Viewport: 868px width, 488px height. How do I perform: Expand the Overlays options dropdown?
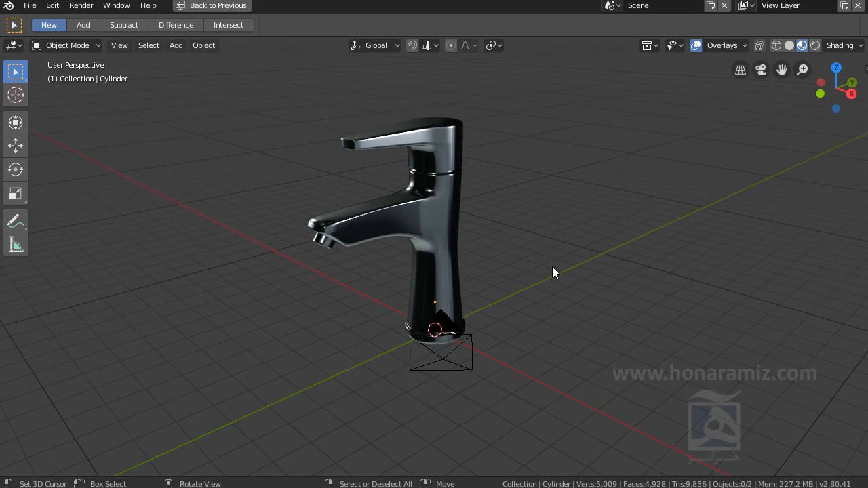coord(726,45)
